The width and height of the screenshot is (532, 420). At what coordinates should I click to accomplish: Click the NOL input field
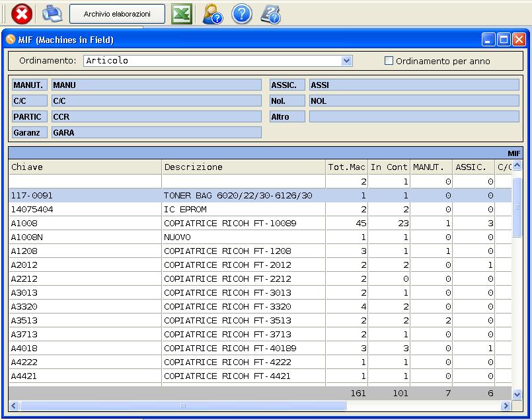point(414,101)
